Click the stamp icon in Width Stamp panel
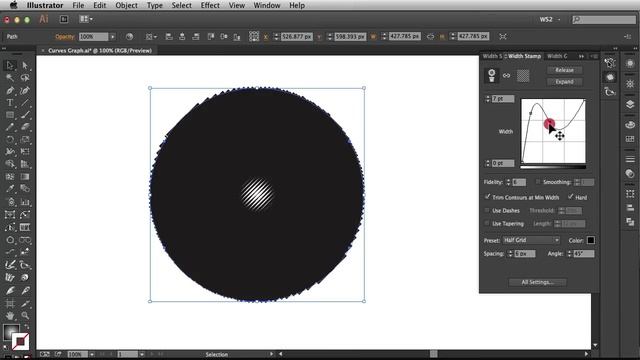Viewport: 640px width, 360px height. click(491, 75)
